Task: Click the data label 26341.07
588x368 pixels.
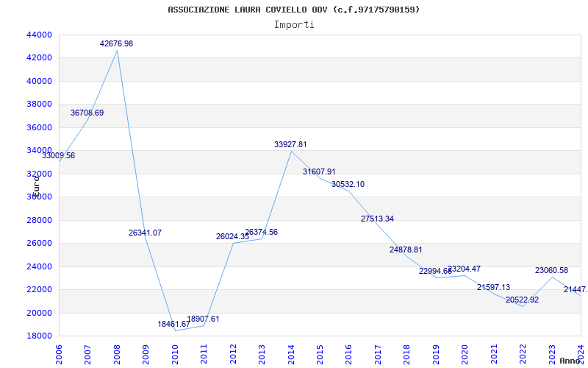Action: [145, 233]
